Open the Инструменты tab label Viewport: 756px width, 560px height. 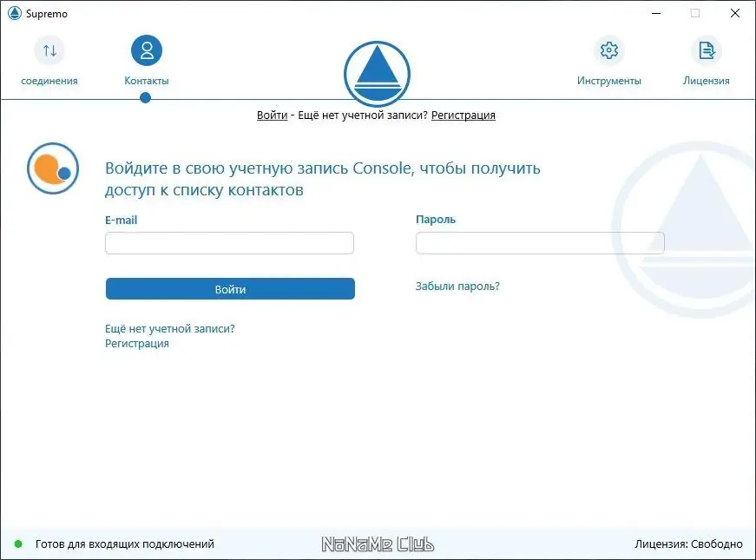609,81
